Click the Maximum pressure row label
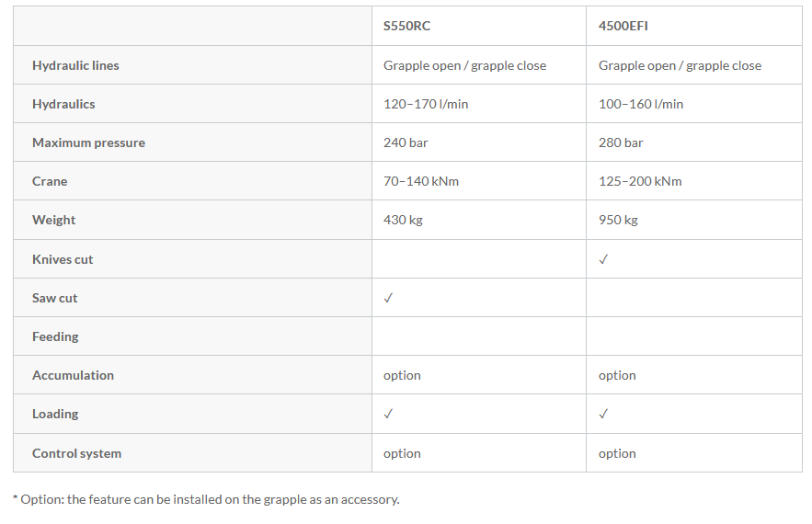This screenshot has height=524, width=812. (x=88, y=142)
